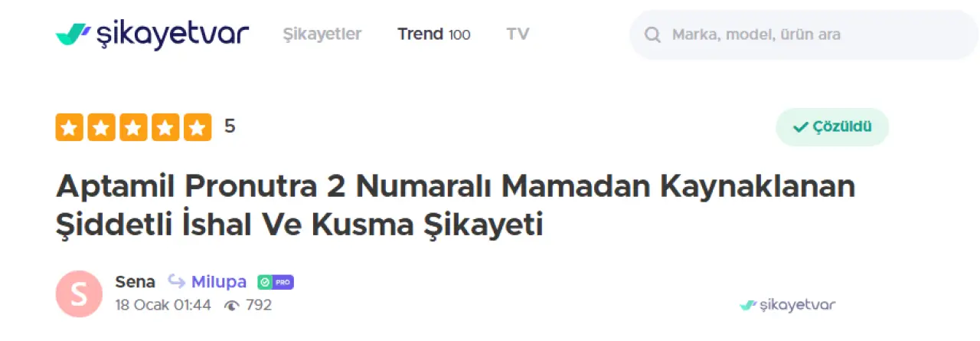980x341 pixels.
Task: Click the fourth orange rating star
Action: pyautogui.click(x=165, y=127)
